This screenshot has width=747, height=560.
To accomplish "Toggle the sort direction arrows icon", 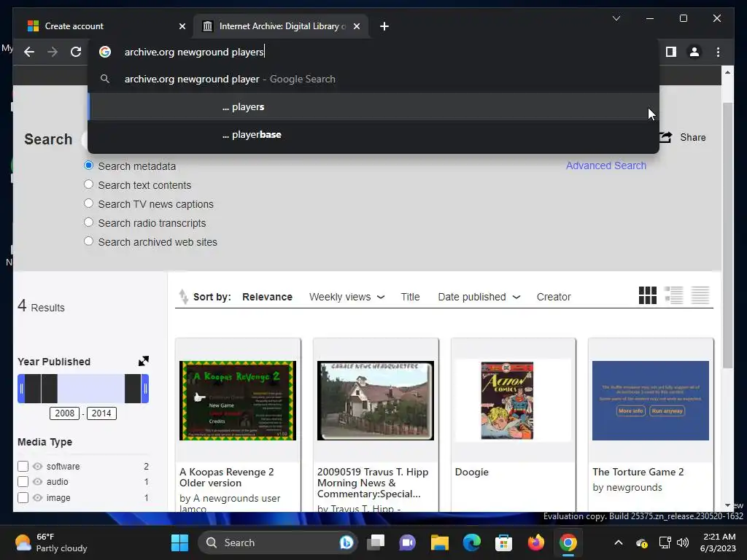I will coord(183,297).
